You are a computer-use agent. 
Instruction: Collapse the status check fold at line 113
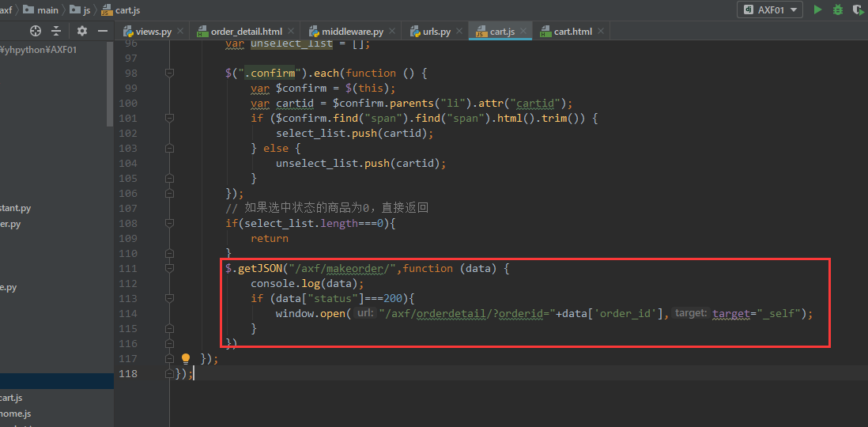click(x=170, y=298)
